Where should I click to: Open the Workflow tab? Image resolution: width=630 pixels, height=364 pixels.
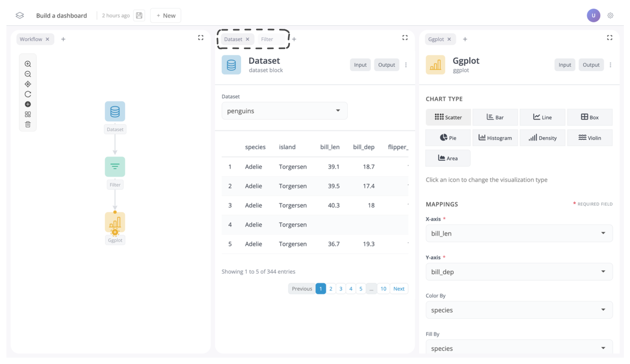tap(31, 39)
